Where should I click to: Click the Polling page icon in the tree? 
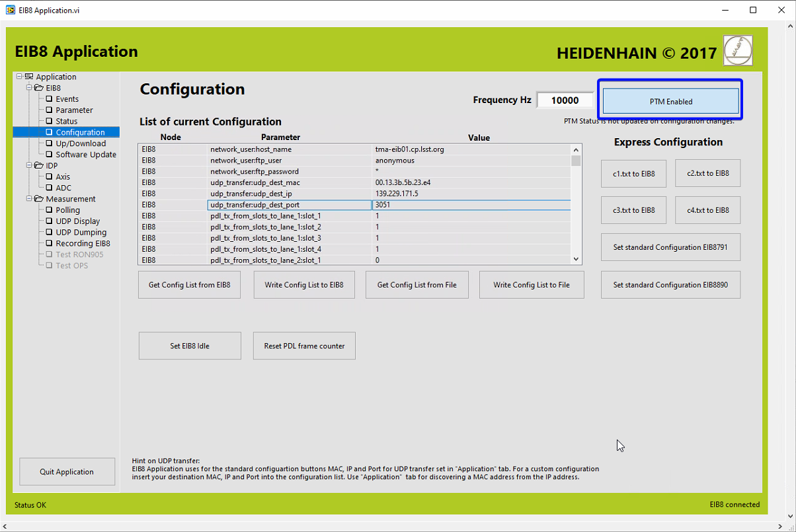[x=49, y=210]
